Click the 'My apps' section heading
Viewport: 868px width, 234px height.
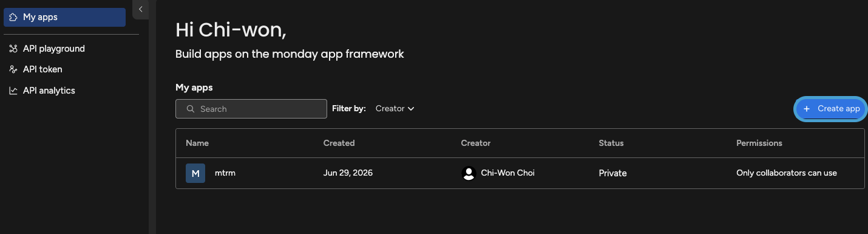tap(194, 88)
